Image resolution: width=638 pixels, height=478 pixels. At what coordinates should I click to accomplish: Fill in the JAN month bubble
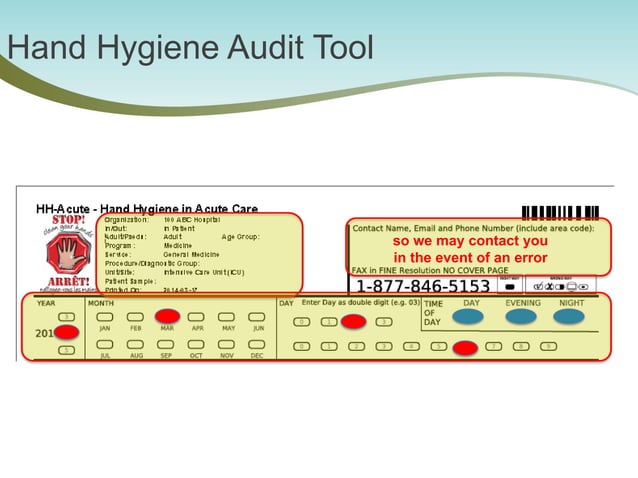point(105,316)
